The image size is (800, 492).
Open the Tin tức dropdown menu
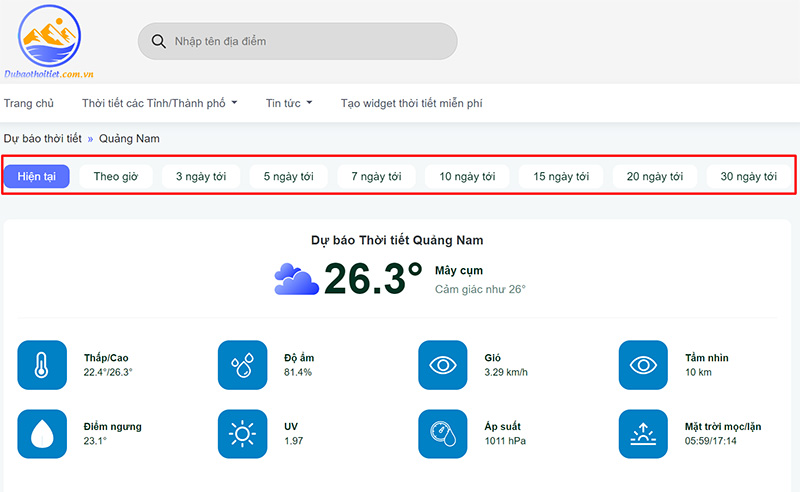click(289, 103)
